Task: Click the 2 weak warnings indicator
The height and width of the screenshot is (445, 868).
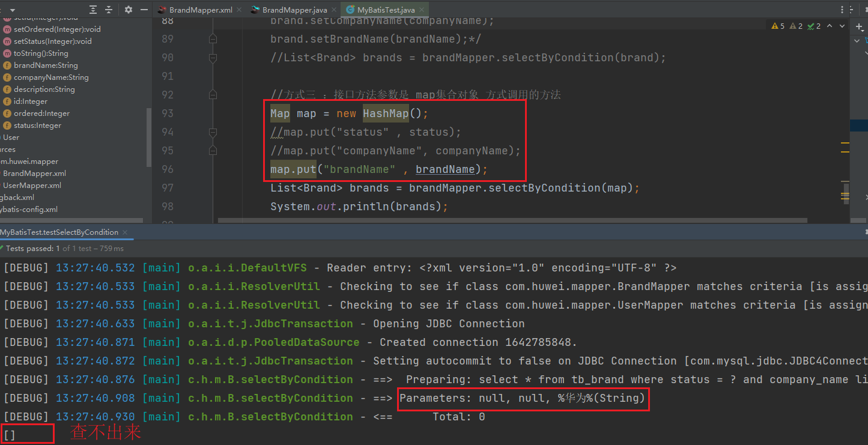Action: pyautogui.click(x=797, y=26)
